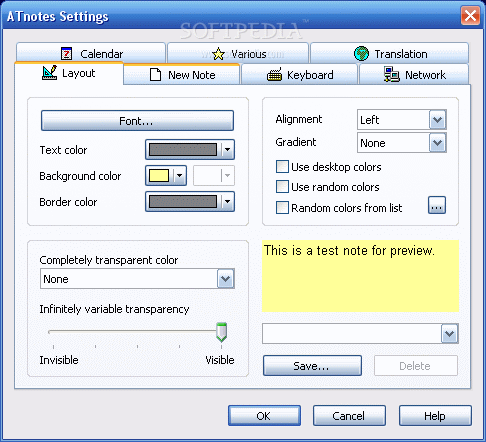Screen dimensions: 486x442
Task: Click the star icon on Various tab
Action: tap(218, 54)
